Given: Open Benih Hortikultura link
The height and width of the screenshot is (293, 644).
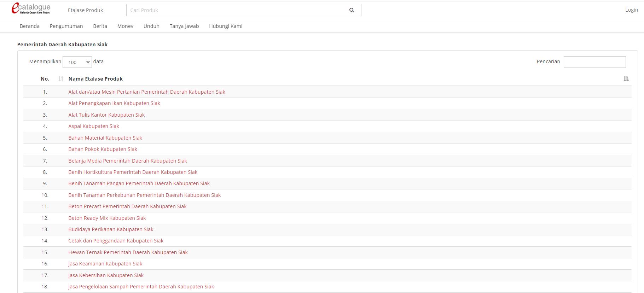Looking at the screenshot, I should tap(133, 172).
